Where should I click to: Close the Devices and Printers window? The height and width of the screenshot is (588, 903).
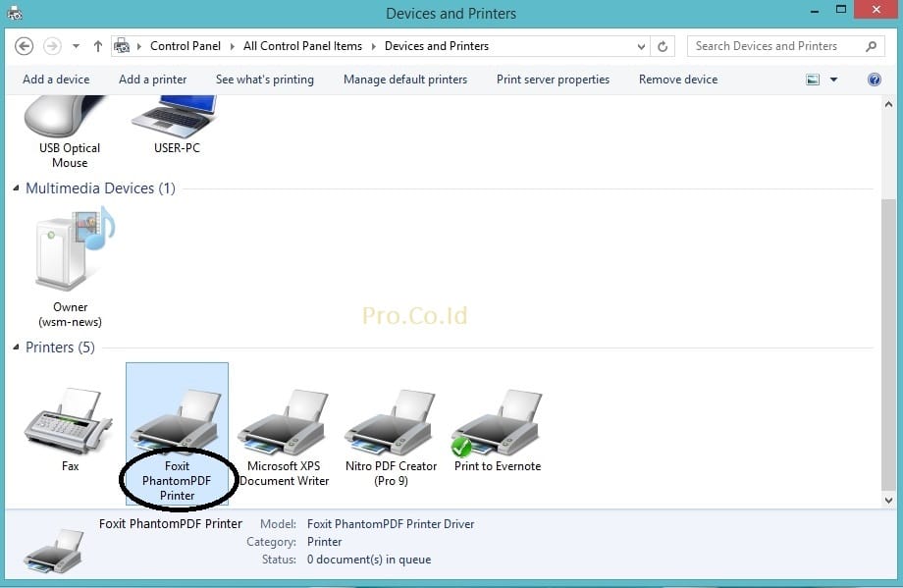[876, 10]
